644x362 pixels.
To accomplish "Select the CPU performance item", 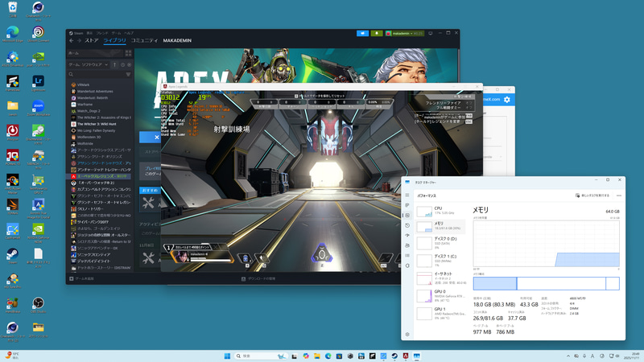I will [440, 211].
